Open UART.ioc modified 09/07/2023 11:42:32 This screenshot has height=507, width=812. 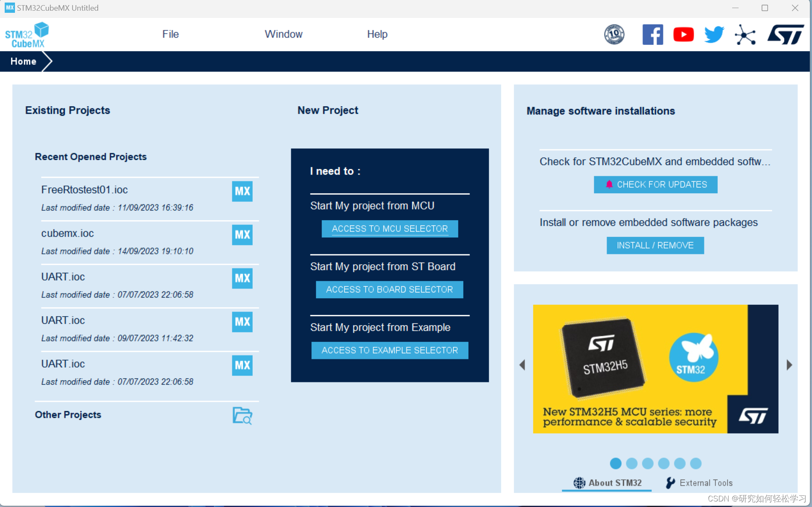tap(150, 329)
